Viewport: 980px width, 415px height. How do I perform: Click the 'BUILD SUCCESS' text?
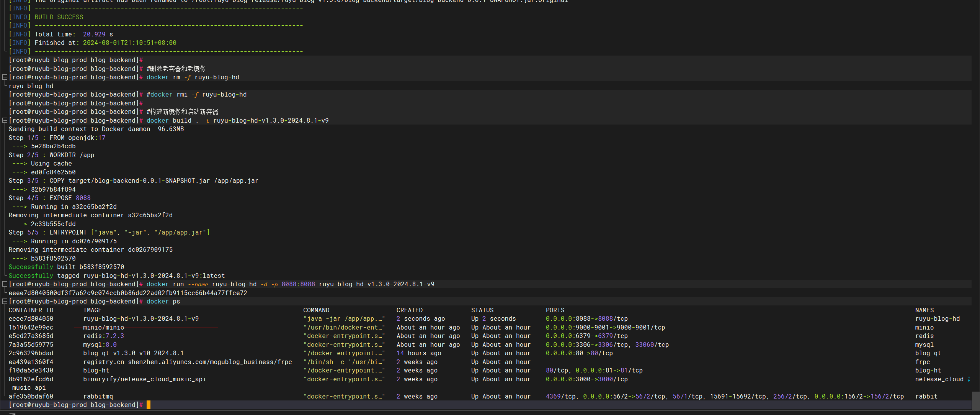(59, 17)
